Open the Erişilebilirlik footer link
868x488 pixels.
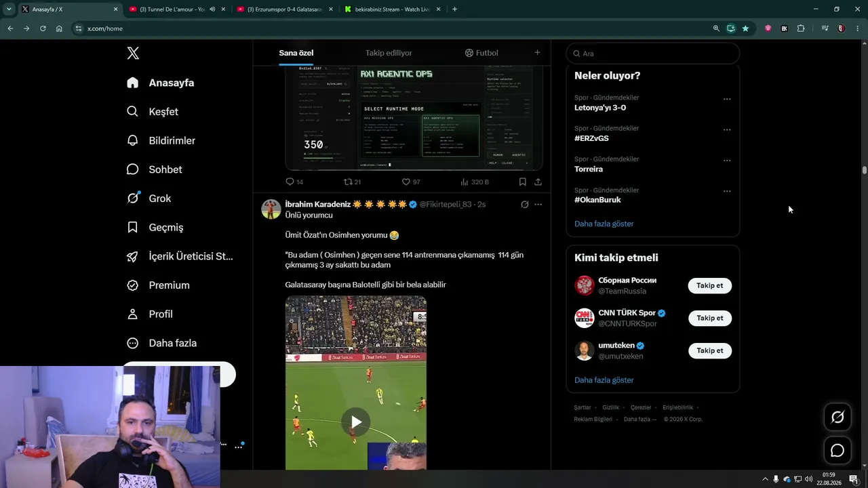(677, 407)
